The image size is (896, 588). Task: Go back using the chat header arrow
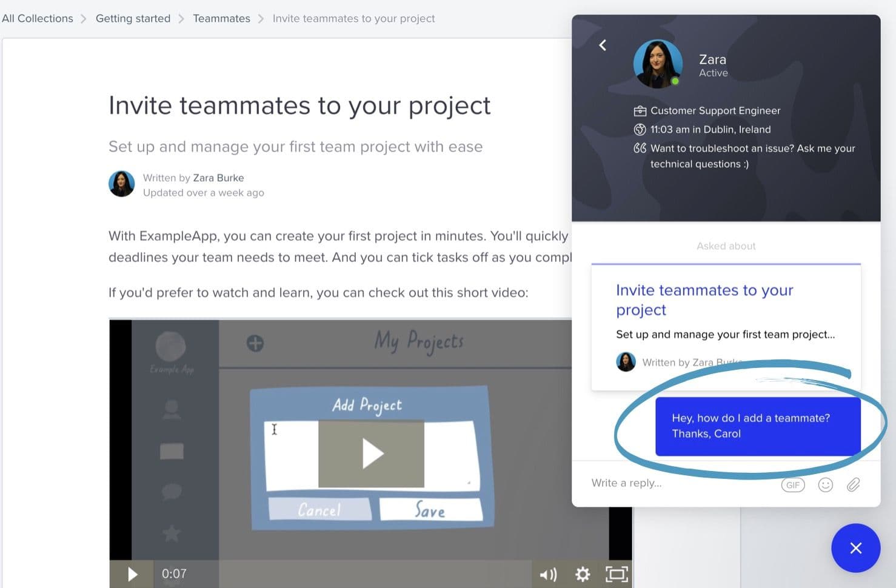point(603,45)
